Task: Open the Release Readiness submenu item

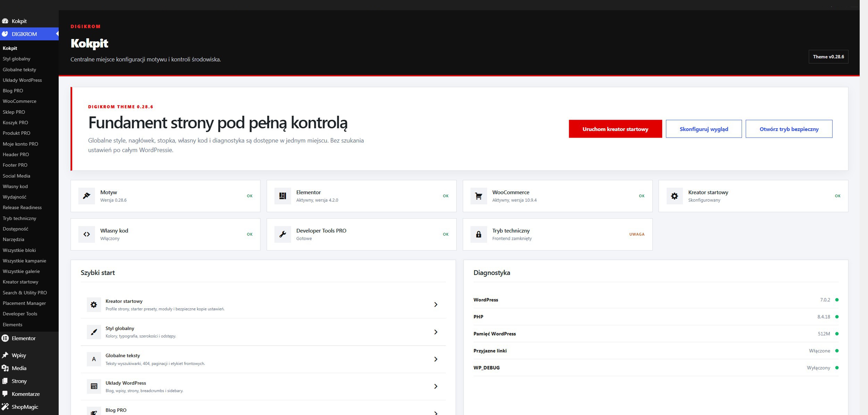Action: (x=22, y=208)
